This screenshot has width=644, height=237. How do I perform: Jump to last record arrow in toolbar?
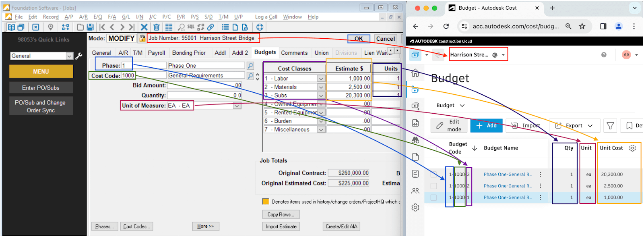(x=132, y=27)
